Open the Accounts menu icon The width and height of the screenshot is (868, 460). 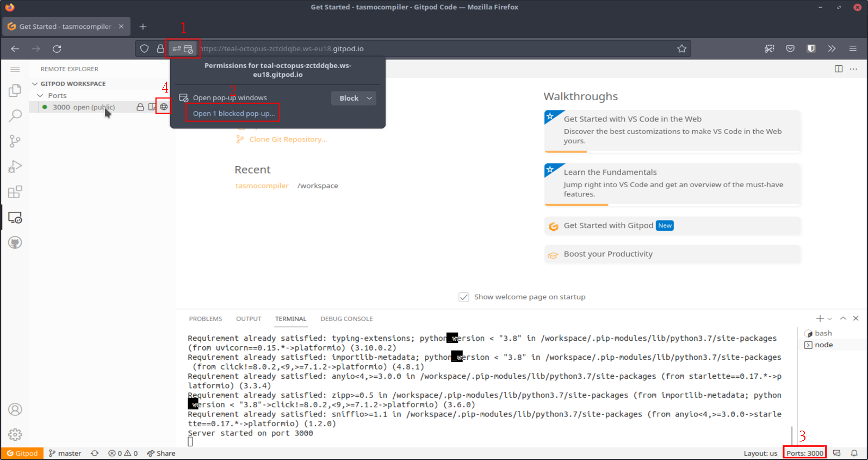click(x=15, y=409)
